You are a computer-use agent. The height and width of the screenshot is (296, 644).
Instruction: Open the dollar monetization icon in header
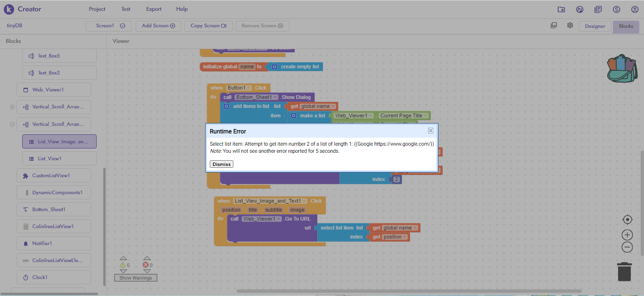pos(617,9)
